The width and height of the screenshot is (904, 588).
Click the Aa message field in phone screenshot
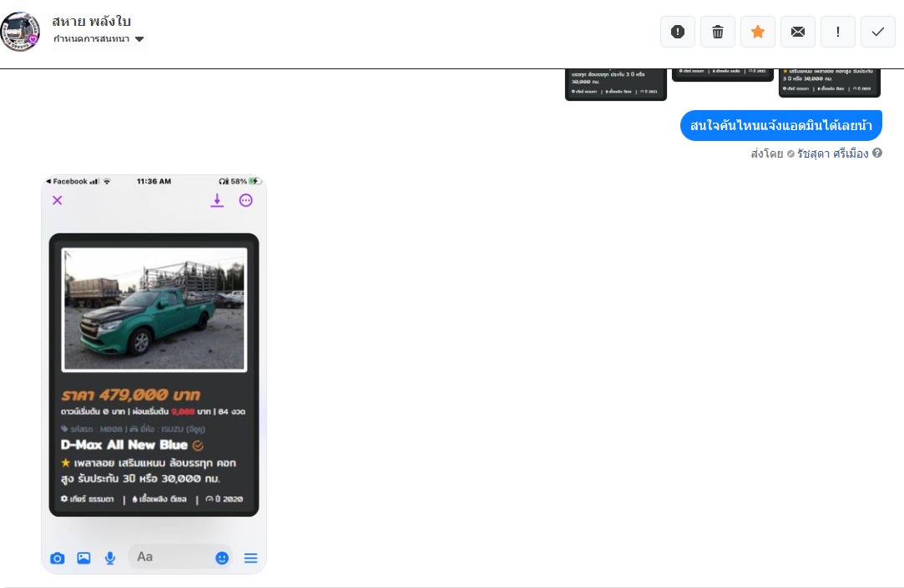click(179, 557)
